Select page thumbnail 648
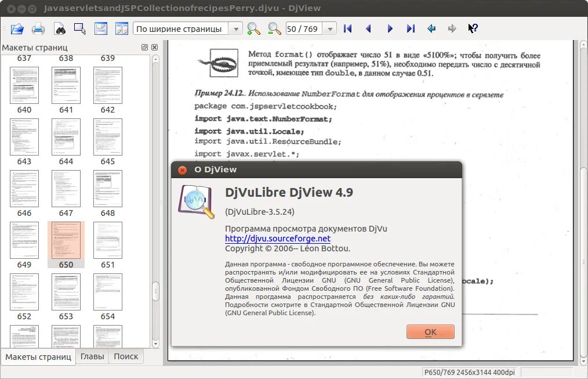 (x=108, y=189)
